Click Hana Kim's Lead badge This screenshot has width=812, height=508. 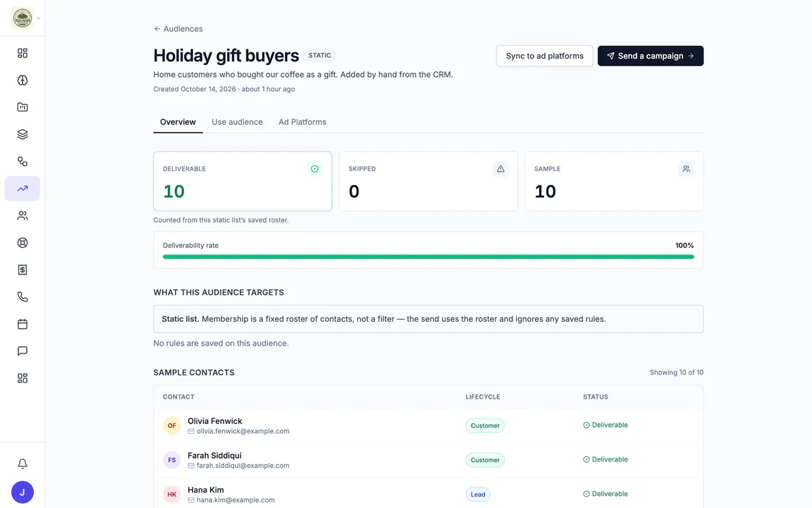(x=477, y=495)
